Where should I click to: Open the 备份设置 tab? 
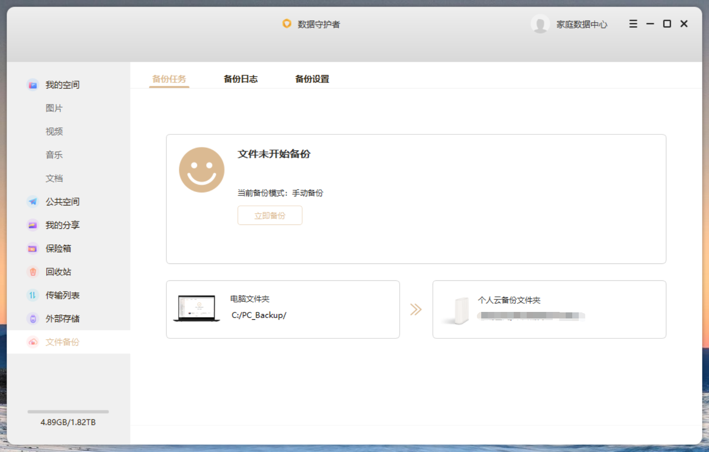pos(312,79)
